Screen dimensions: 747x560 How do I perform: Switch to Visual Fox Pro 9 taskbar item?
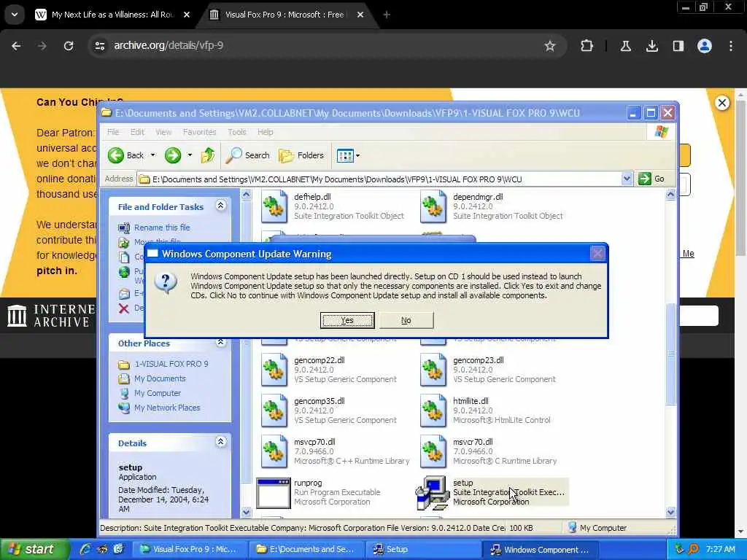[x=189, y=550]
